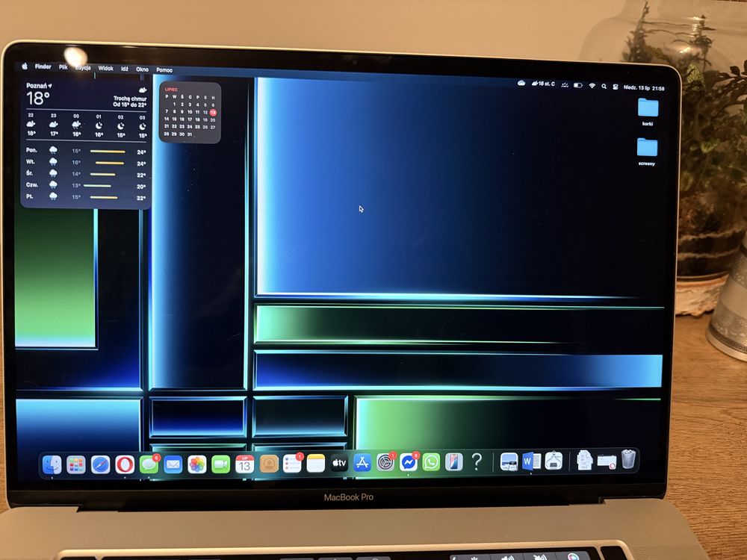Click the date and time Niedz. 13 lip

[644, 87]
